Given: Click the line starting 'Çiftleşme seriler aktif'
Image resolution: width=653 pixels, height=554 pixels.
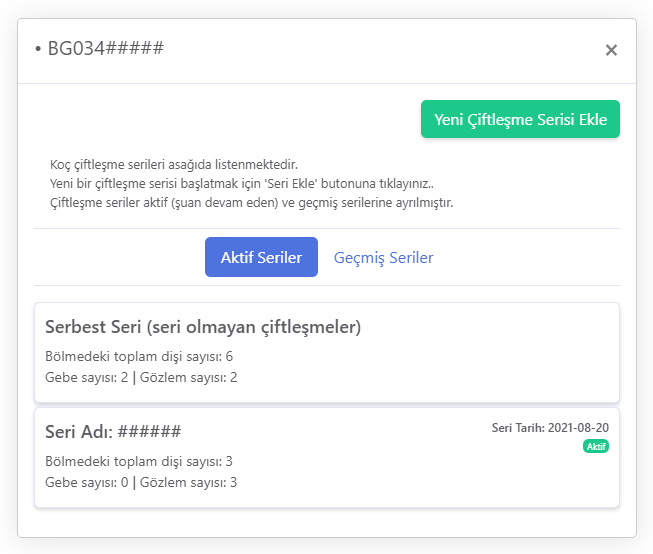Looking at the screenshot, I should click(252, 203).
